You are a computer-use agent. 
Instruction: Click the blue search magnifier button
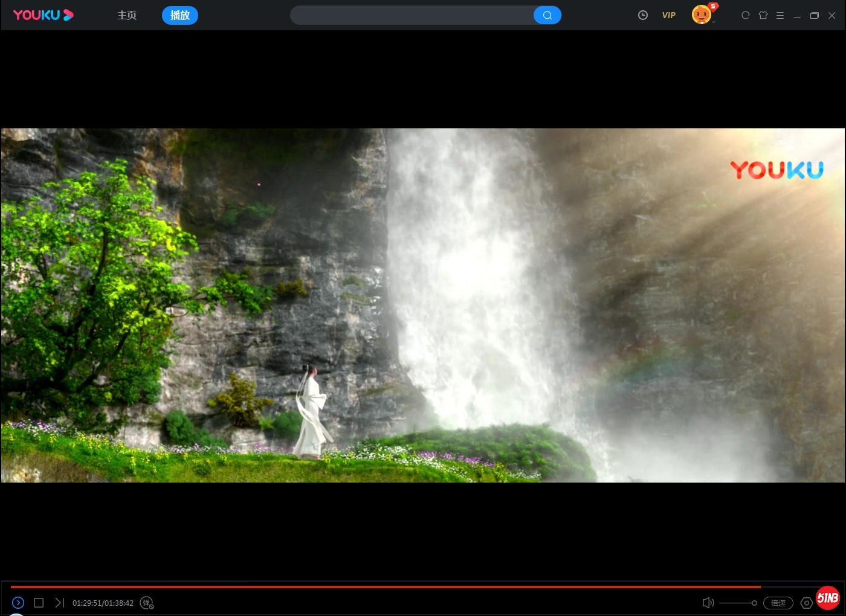[x=547, y=15]
